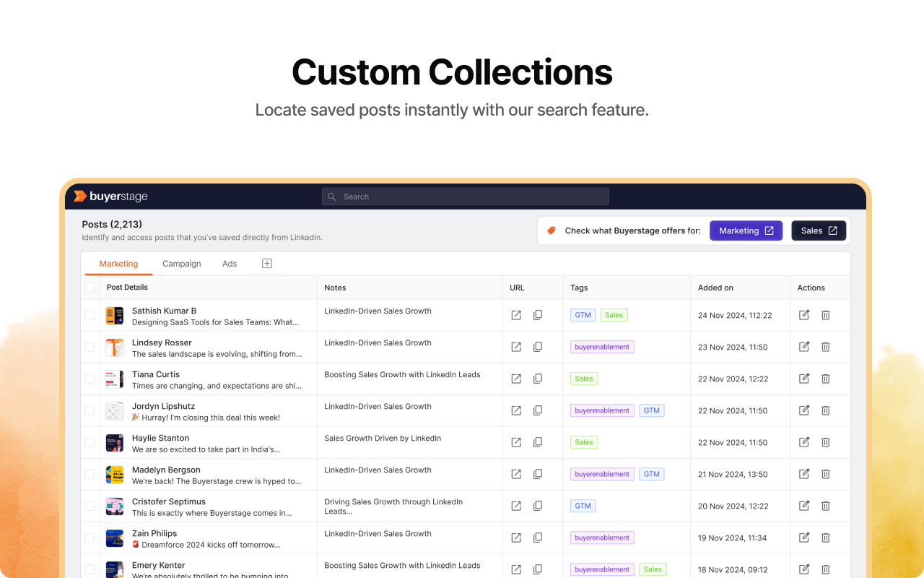Screen dimensions: 924x578
Task: Click the Notes column header
Action: (x=335, y=288)
